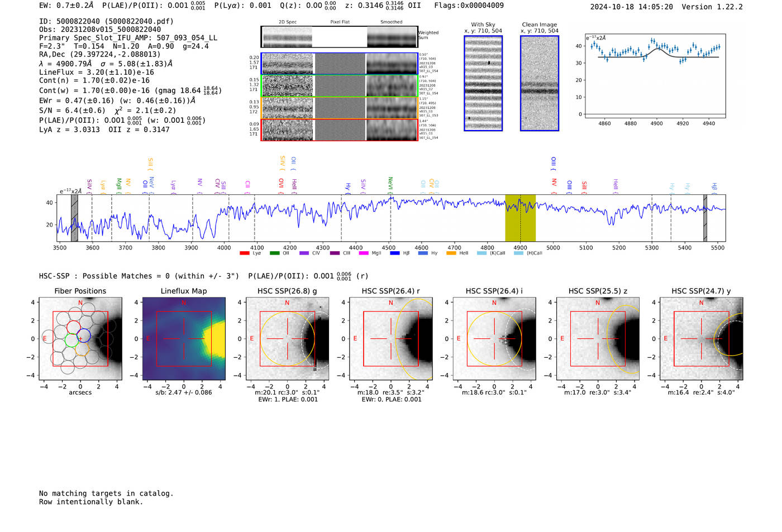This screenshot has height=532, width=782.
Task: Open the Lineflux Map thumbnail
Action: 184,339
